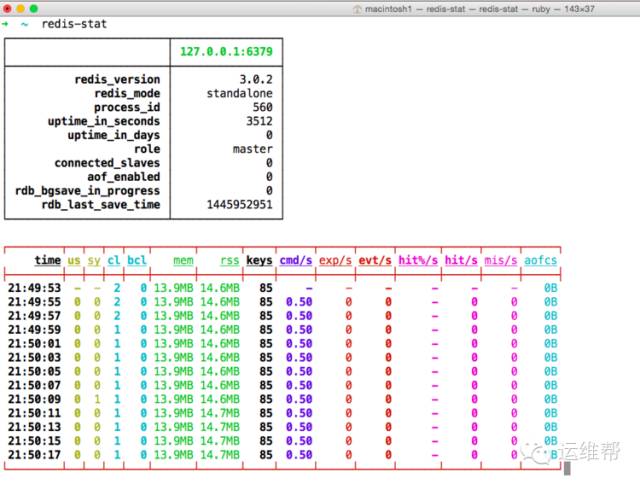Viewport: 640px width, 484px height.
Task: Click the timestamp 21:50:11
Action: 34,413
